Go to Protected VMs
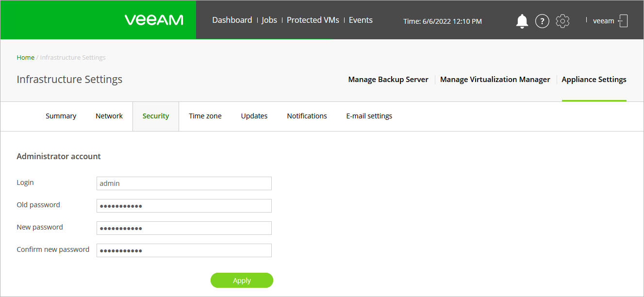The height and width of the screenshot is (297, 644). pos(313,20)
